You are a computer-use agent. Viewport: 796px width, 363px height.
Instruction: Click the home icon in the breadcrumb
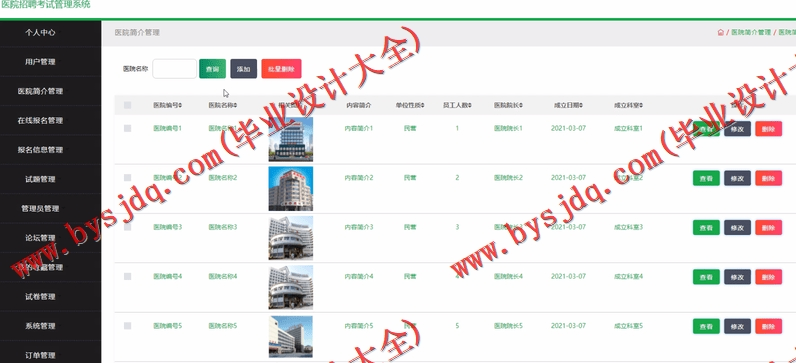720,32
